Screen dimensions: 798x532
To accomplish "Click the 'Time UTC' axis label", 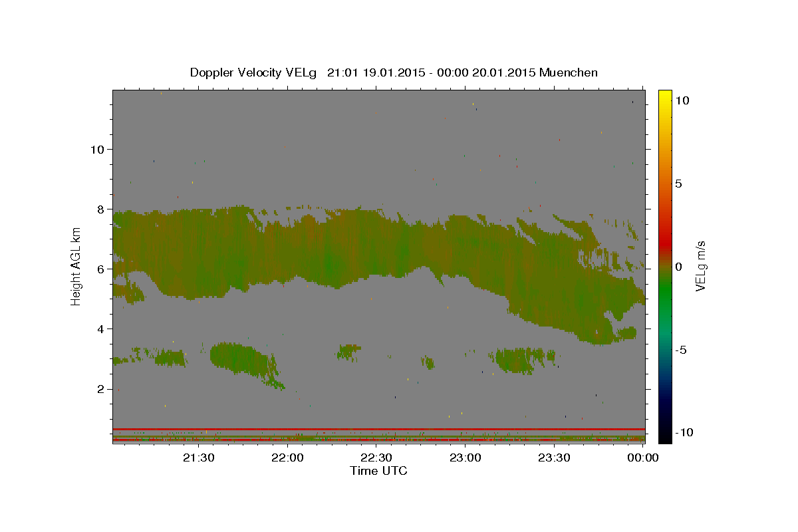I will (378, 471).
